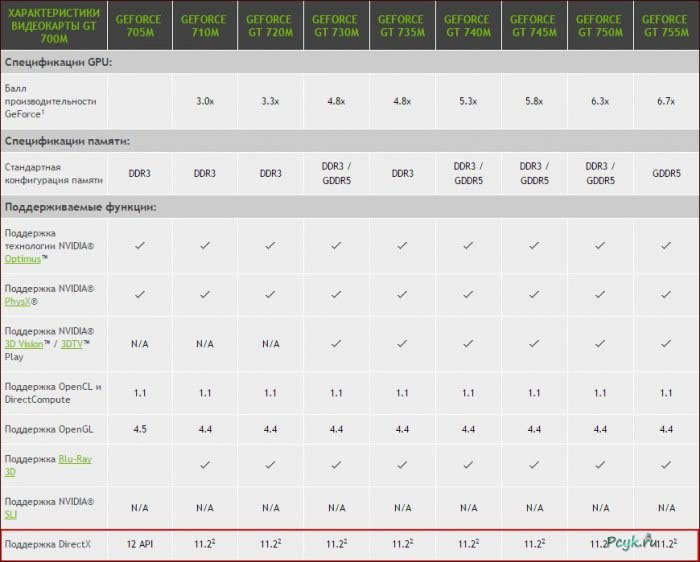Click the 'Спецификации GPU:' section heading
Image resolution: width=700 pixels, height=562 pixels.
click(58, 62)
